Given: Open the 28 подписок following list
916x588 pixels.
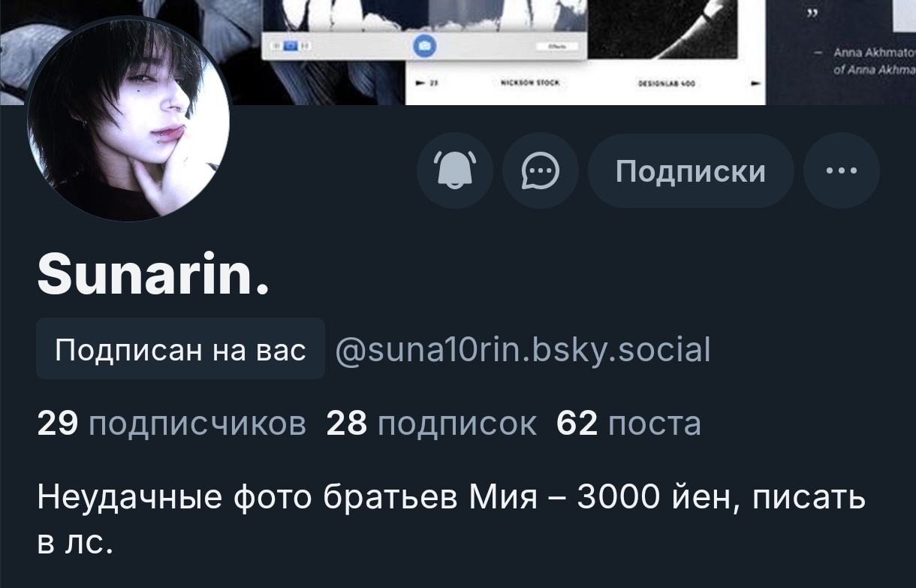Looking at the screenshot, I should click(432, 424).
